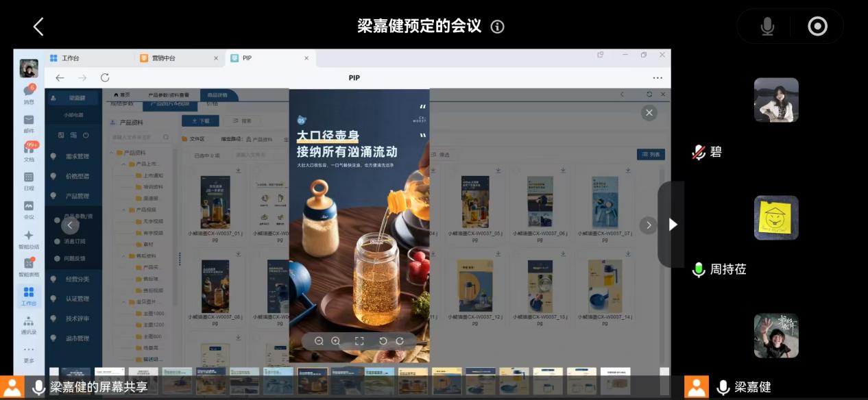Open 日程 calendar in the sidebar
The image size is (868, 400).
click(x=29, y=180)
